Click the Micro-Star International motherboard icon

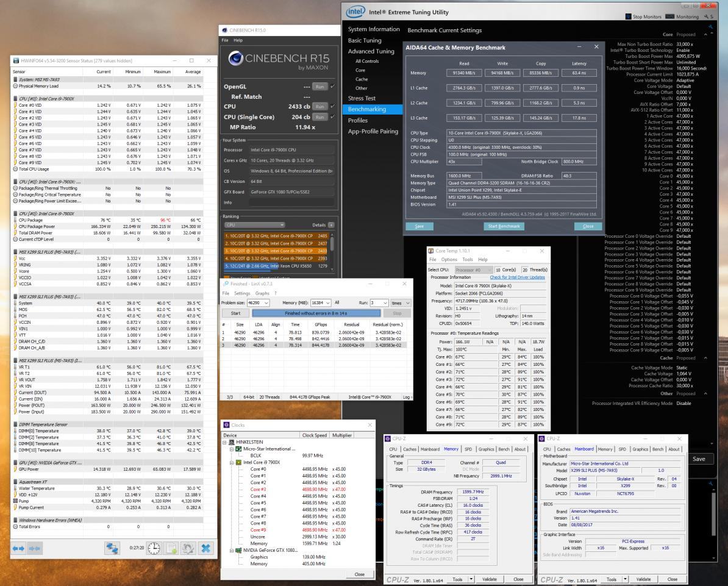coord(238,449)
